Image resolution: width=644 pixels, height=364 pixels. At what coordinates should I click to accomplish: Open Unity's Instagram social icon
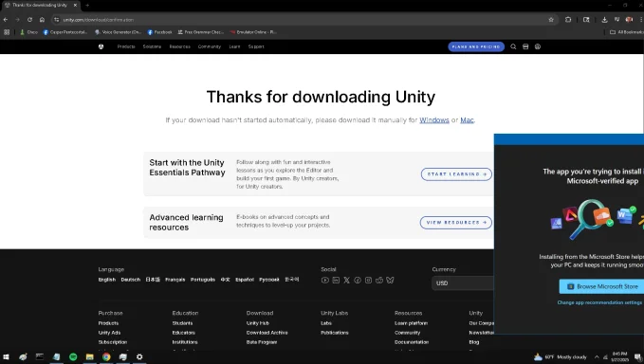(x=368, y=281)
